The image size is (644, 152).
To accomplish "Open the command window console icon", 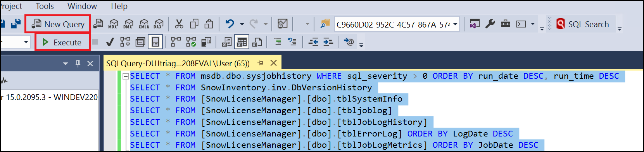I will [521, 24].
